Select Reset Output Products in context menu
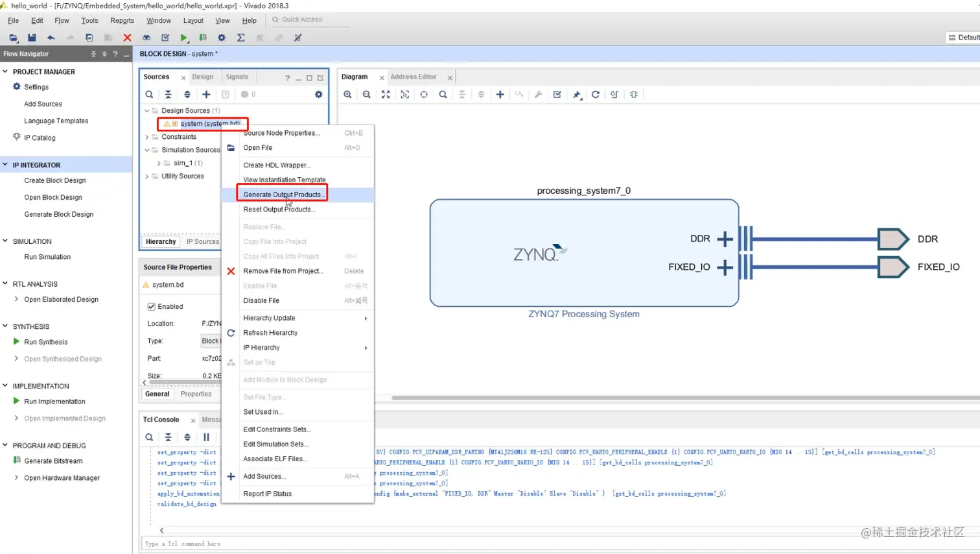 click(297, 210)
